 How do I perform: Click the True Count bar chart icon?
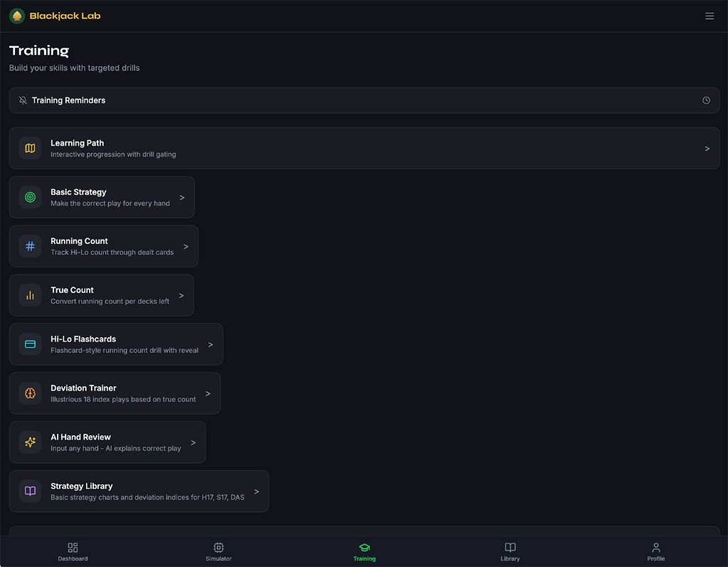(x=30, y=295)
